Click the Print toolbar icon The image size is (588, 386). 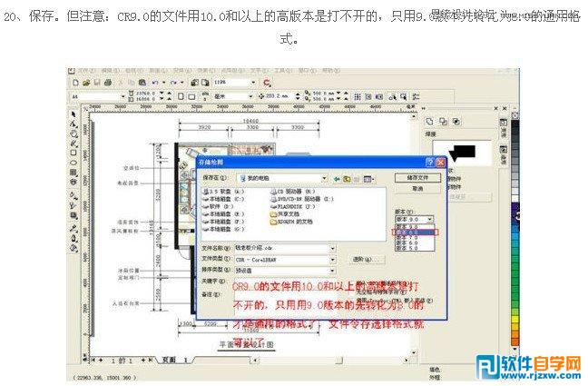pos(108,83)
